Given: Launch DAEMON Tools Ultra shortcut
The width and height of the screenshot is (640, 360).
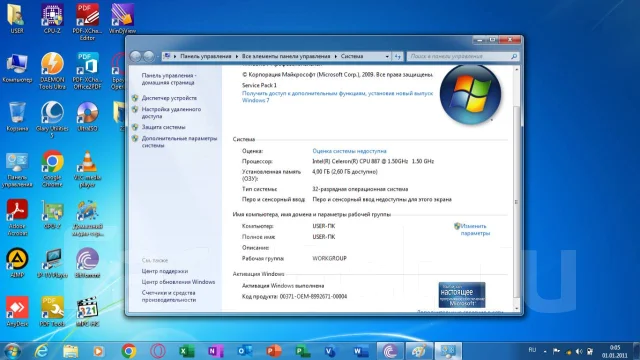Looking at the screenshot, I should click(52, 71).
